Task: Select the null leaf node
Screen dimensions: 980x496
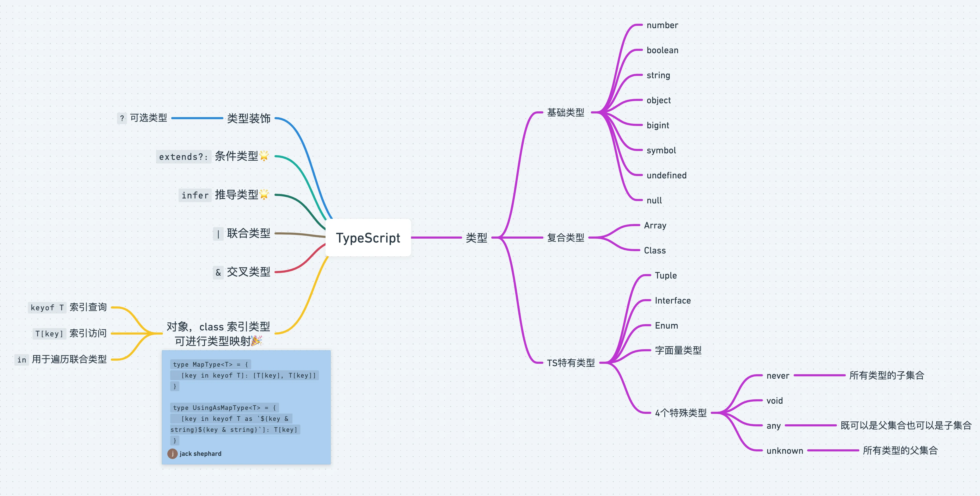Action: tap(654, 201)
